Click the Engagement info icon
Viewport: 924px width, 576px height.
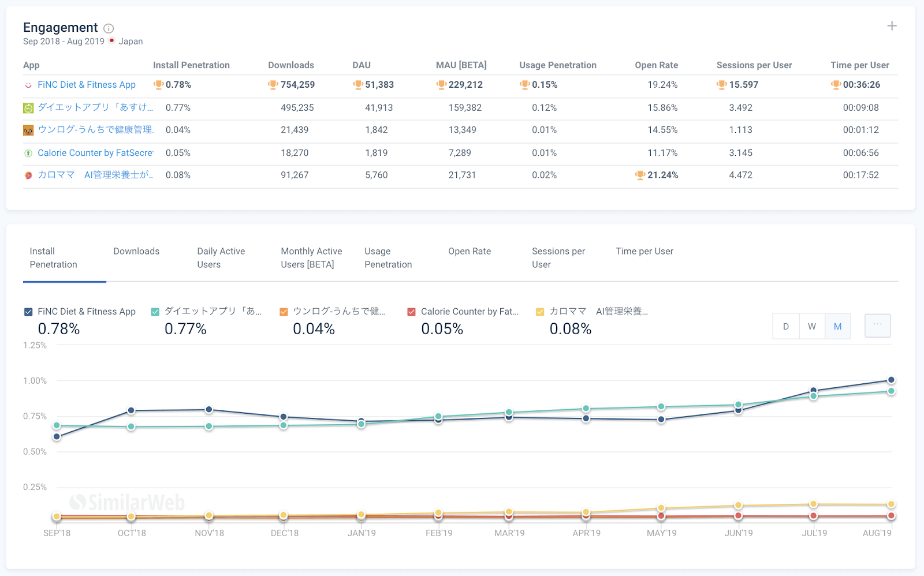point(109,28)
